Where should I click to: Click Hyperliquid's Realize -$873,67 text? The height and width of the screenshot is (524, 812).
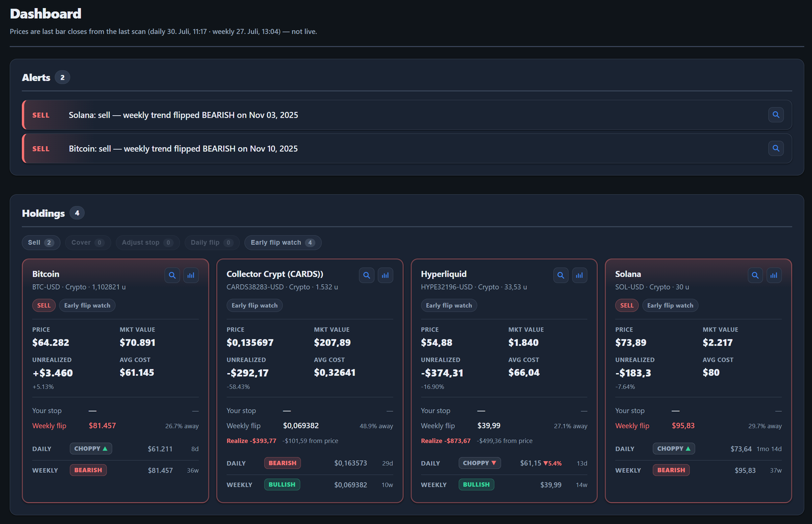(446, 441)
